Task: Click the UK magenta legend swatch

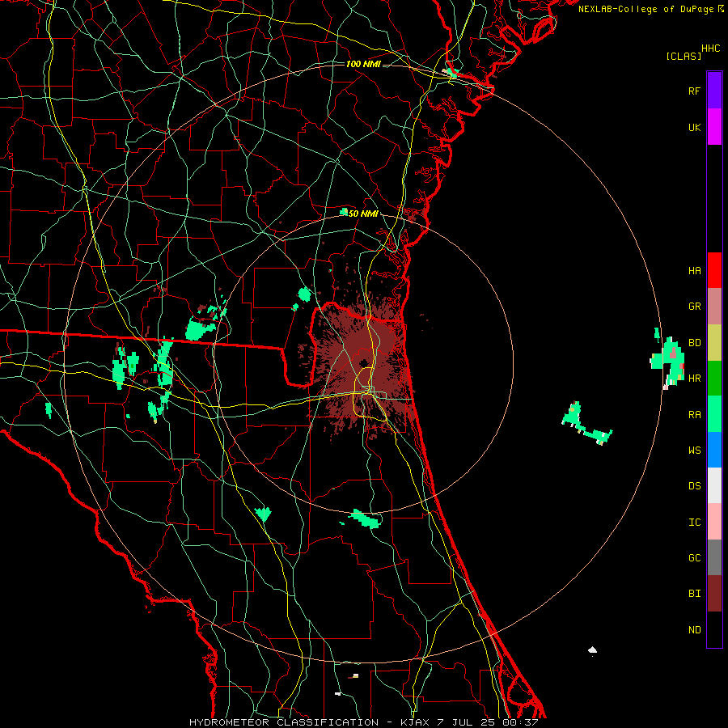Action: tap(714, 127)
